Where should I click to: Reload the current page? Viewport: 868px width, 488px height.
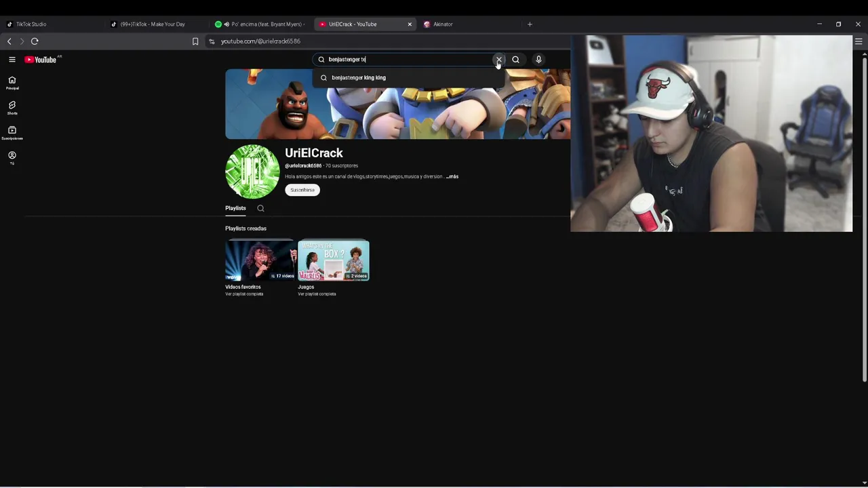35,41
